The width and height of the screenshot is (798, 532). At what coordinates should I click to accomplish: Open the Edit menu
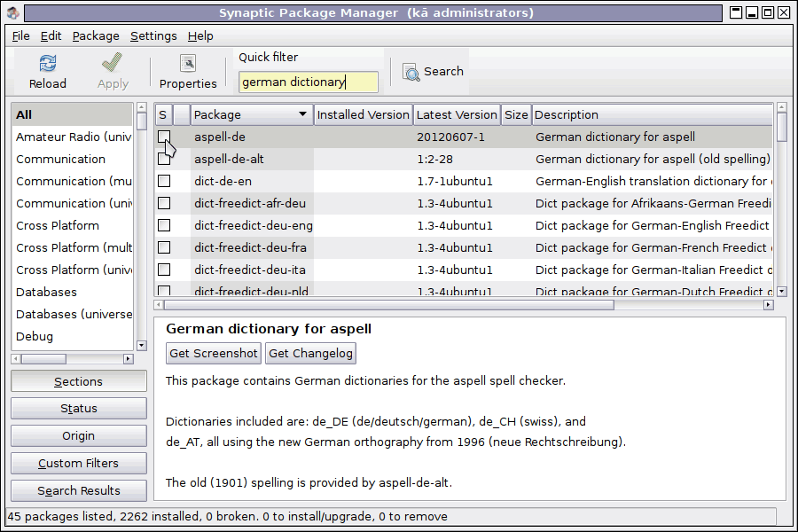pos(51,36)
